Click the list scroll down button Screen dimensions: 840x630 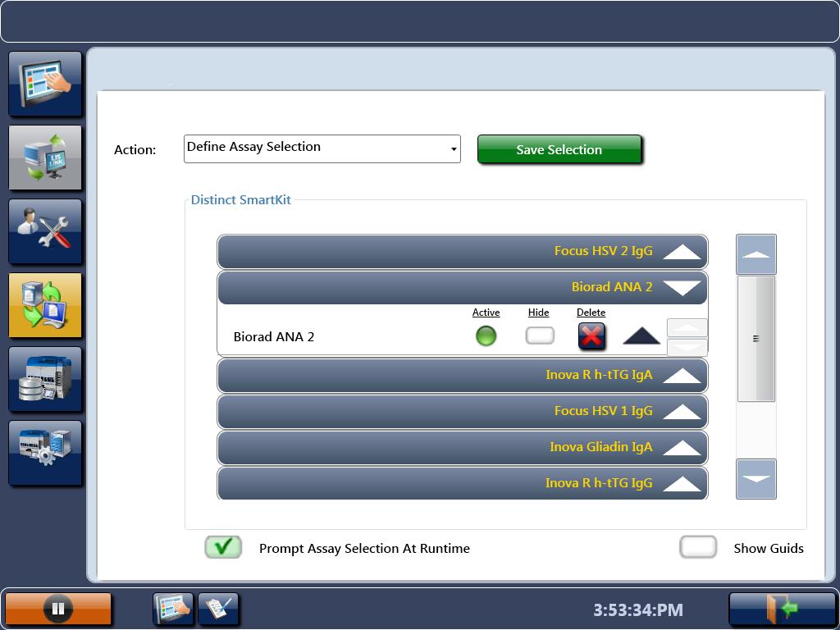click(x=756, y=479)
